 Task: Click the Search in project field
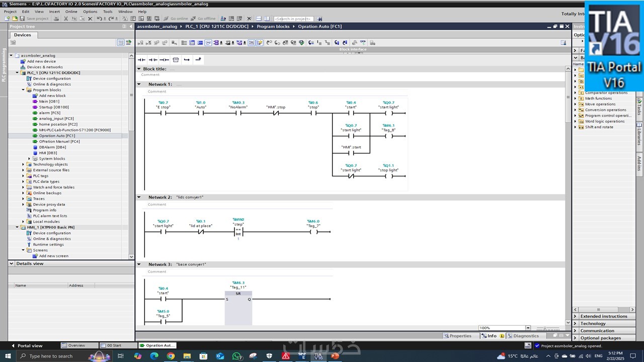[293, 19]
